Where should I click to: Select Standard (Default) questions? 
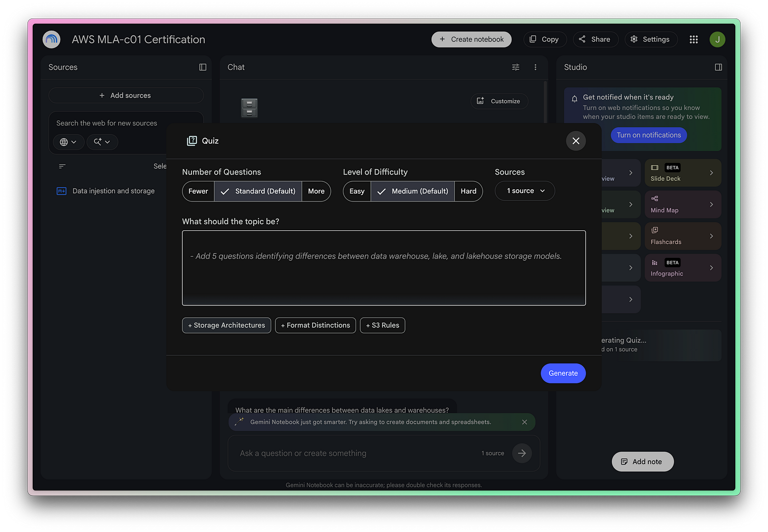[258, 191]
